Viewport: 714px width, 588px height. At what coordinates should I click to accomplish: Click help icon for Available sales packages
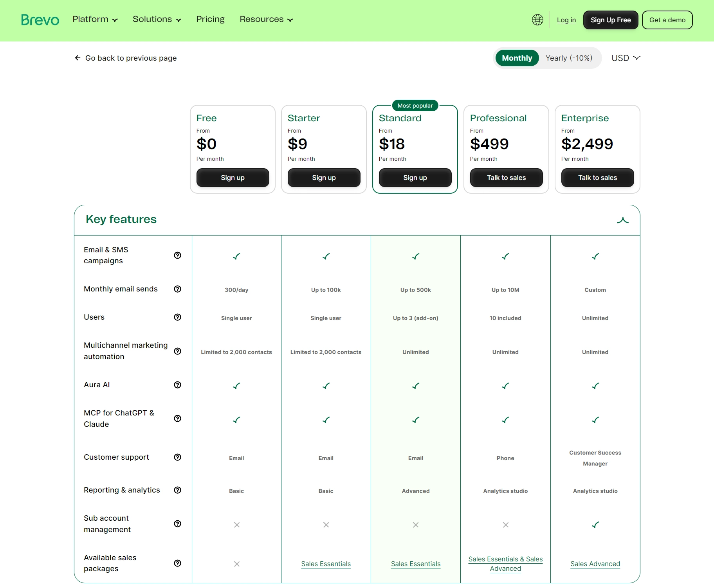[x=177, y=563]
